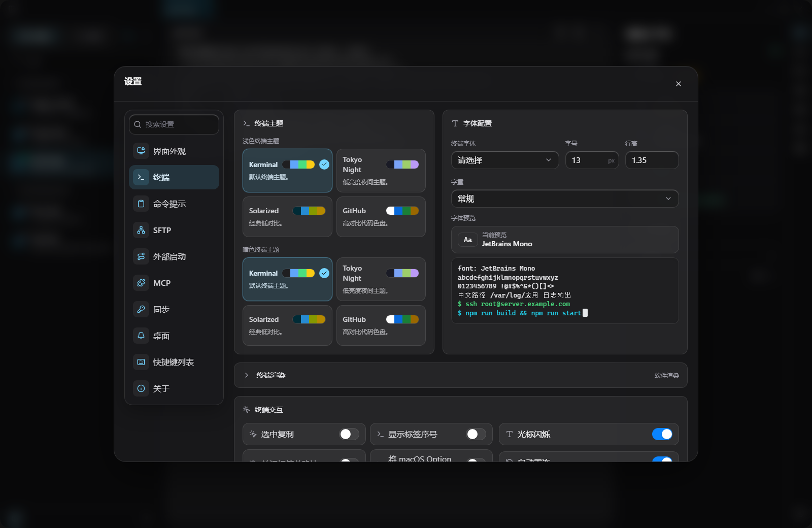Click the 字号 field showing 13
The height and width of the screenshot is (528, 812).
[x=592, y=160]
